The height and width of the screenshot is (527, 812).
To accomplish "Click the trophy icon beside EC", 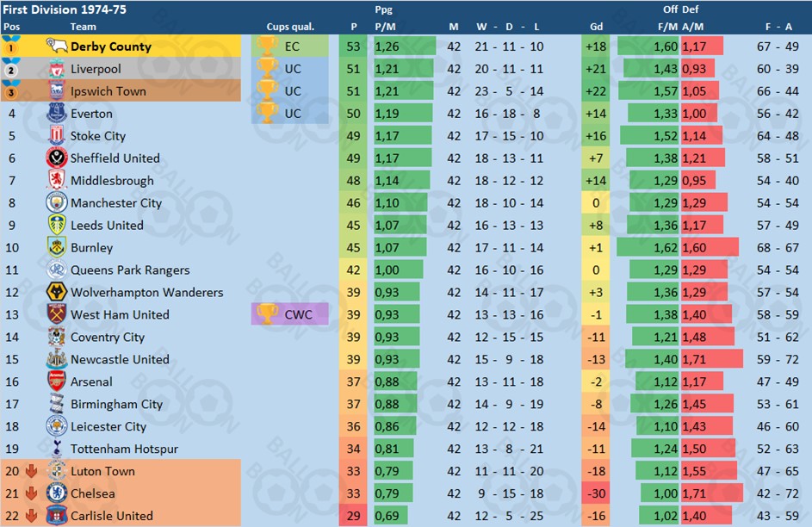I will coord(267,46).
